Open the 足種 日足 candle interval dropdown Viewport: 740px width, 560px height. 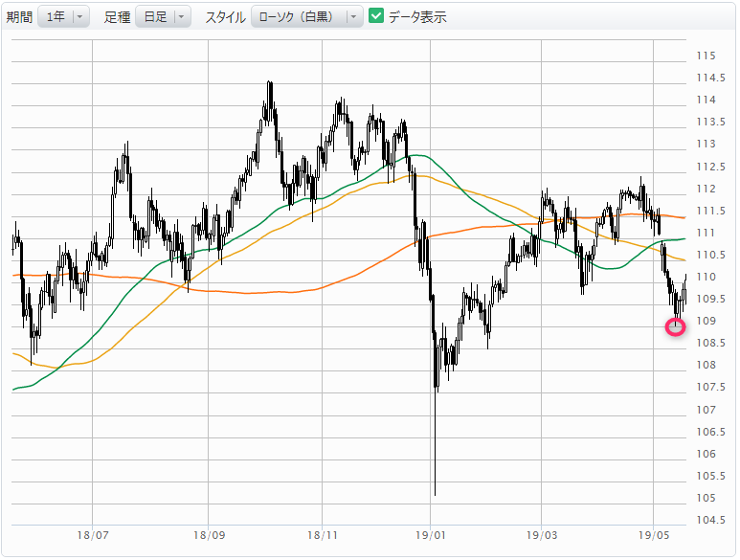point(163,17)
